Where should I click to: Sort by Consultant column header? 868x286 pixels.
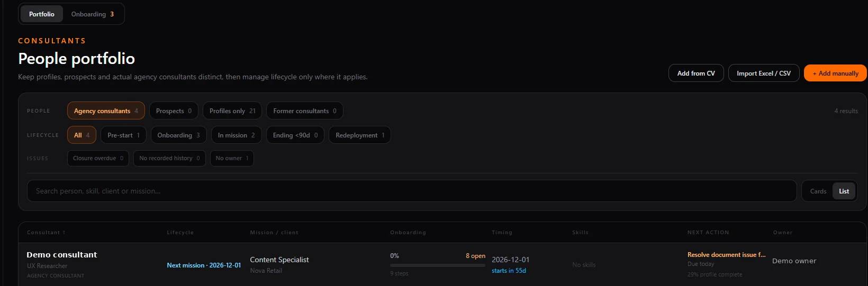[46, 233]
